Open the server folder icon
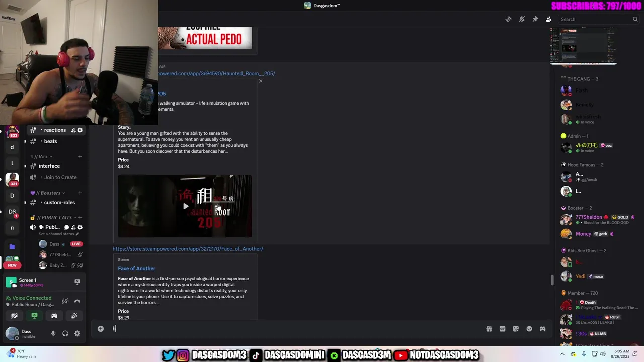 pyautogui.click(x=12, y=247)
